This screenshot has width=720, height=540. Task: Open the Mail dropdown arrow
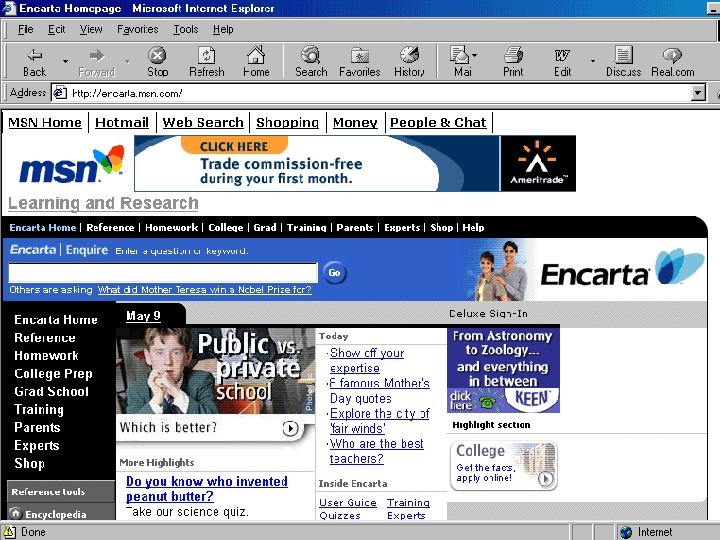point(474,55)
